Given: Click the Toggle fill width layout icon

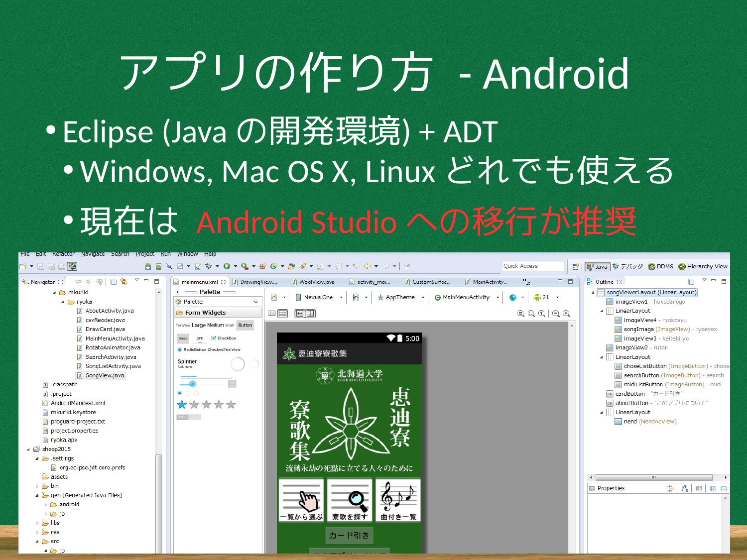Looking at the screenshot, I should tap(299, 314).
